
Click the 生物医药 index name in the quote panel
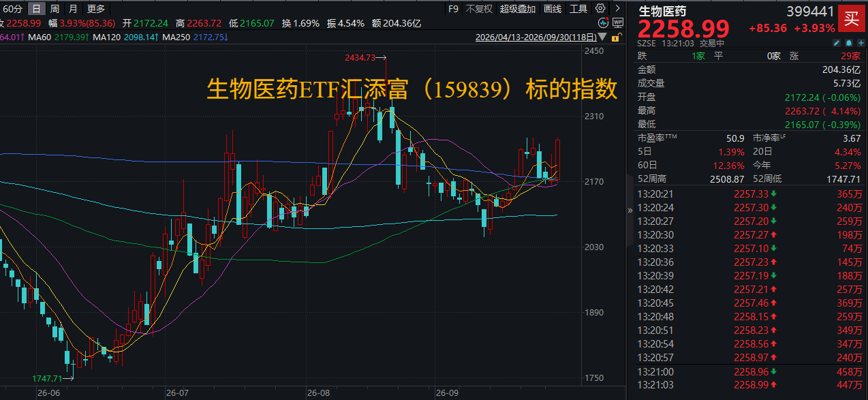pos(662,10)
